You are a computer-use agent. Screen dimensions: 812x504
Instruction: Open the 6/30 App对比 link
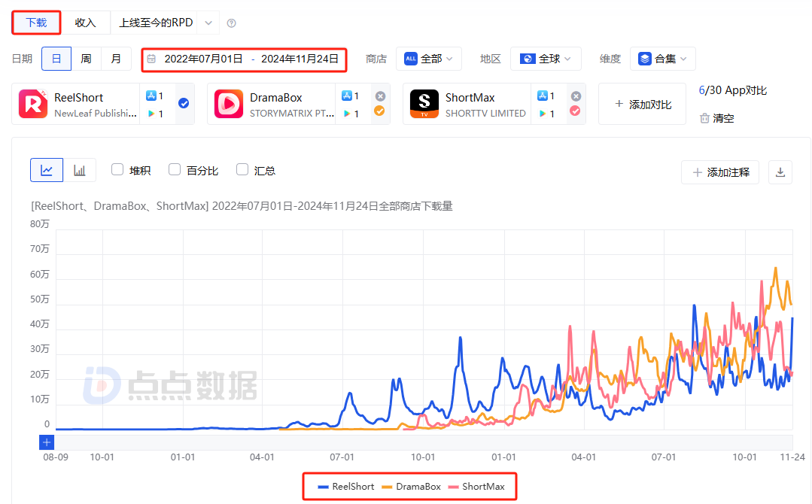pos(731,90)
